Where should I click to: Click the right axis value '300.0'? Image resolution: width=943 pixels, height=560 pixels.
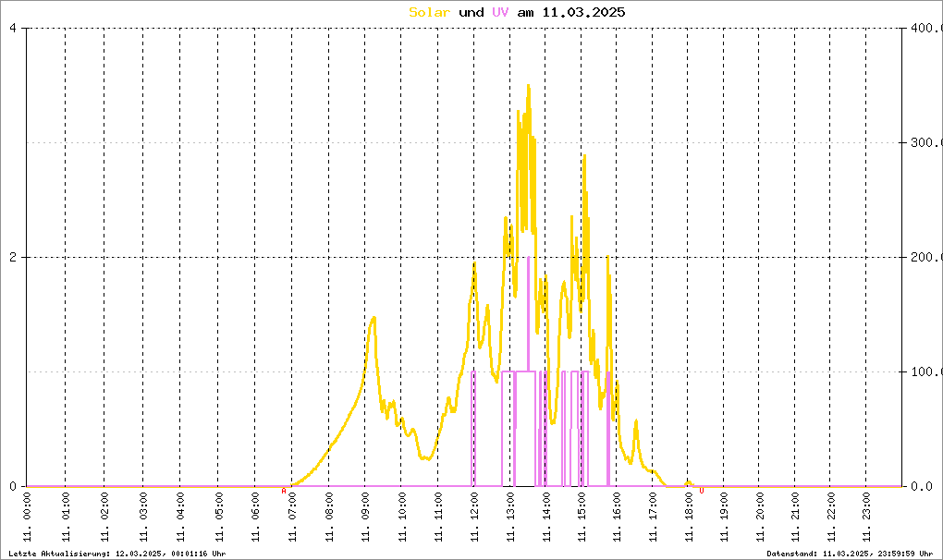[926, 143]
